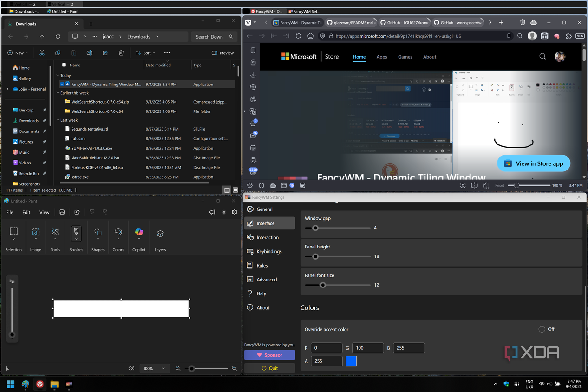Switch to details view in File Explorer status bar
Image resolution: width=588 pixels, height=392 pixels.
point(227,190)
